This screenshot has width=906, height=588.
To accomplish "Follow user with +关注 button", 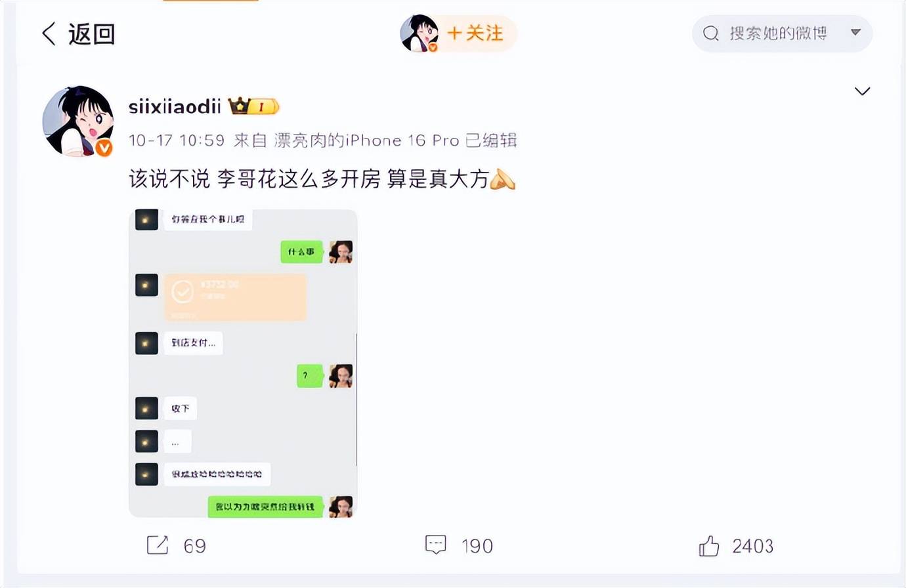I will click(x=475, y=33).
